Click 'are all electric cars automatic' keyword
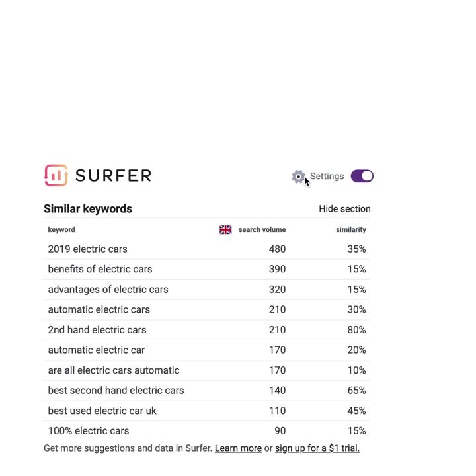The width and height of the screenshot is (476, 476). 114,370
